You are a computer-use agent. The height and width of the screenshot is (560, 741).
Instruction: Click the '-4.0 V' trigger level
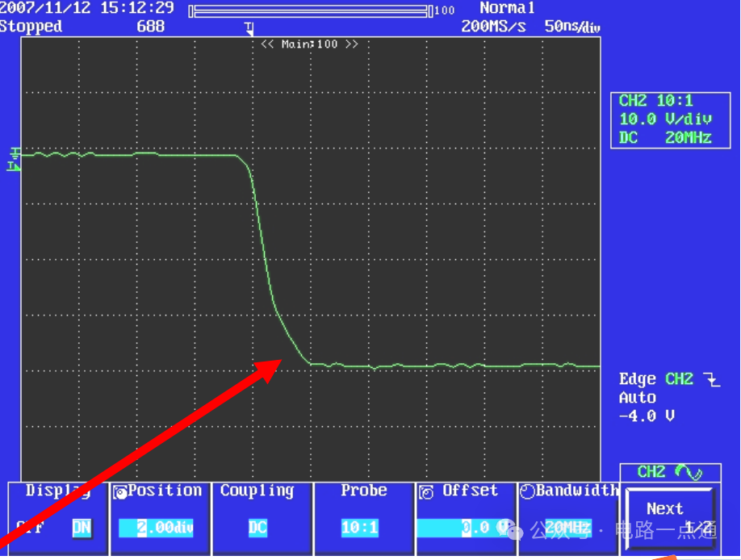(647, 416)
